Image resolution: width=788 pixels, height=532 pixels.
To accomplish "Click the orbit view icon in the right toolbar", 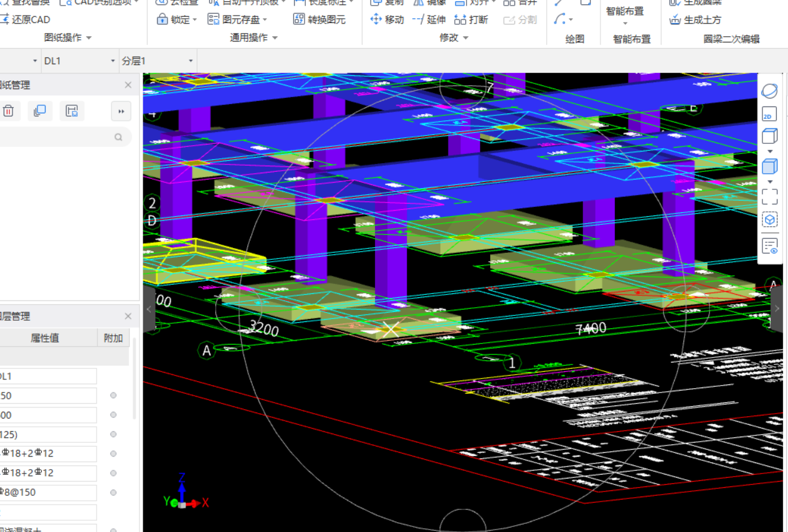I will (x=769, y=91).
